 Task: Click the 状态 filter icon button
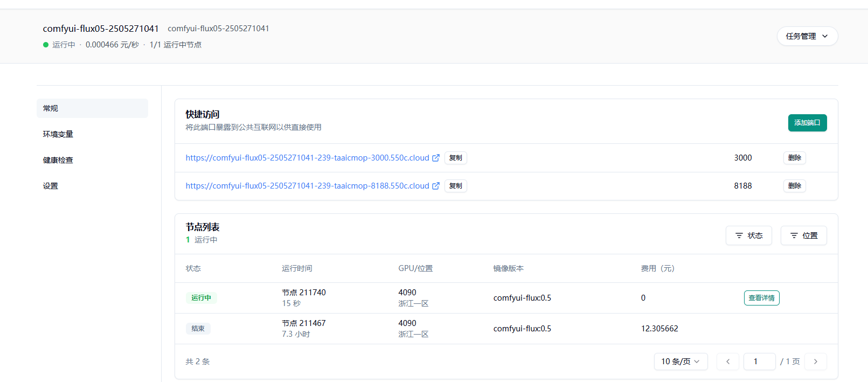coord(748,235)
